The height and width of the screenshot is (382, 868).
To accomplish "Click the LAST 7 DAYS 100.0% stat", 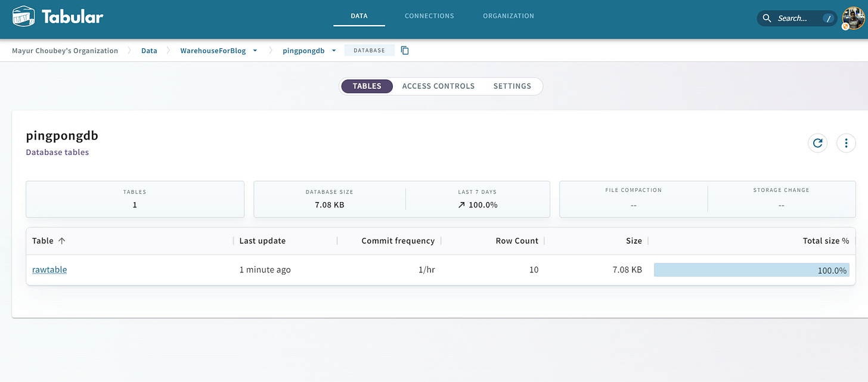I will pyautogui.click(x=478, y=205).
